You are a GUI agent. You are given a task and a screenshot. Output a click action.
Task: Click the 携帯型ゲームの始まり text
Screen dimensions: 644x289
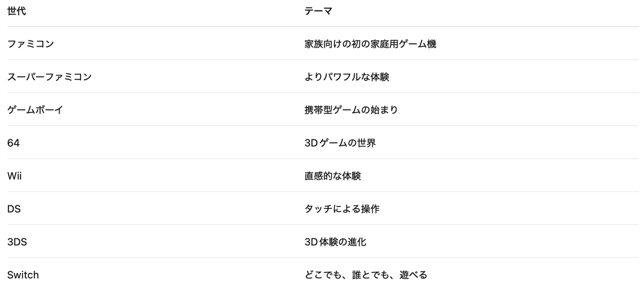tap(351, 110)
